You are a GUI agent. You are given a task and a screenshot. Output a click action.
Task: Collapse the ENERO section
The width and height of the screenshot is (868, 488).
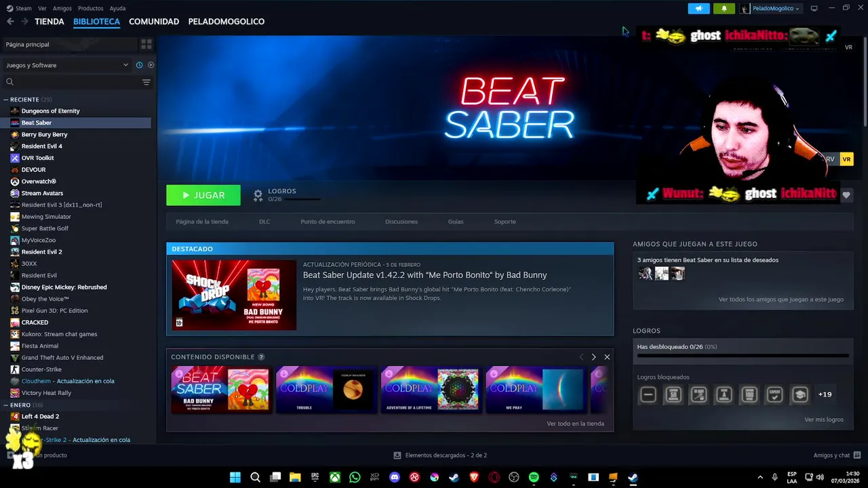(6, 405)
